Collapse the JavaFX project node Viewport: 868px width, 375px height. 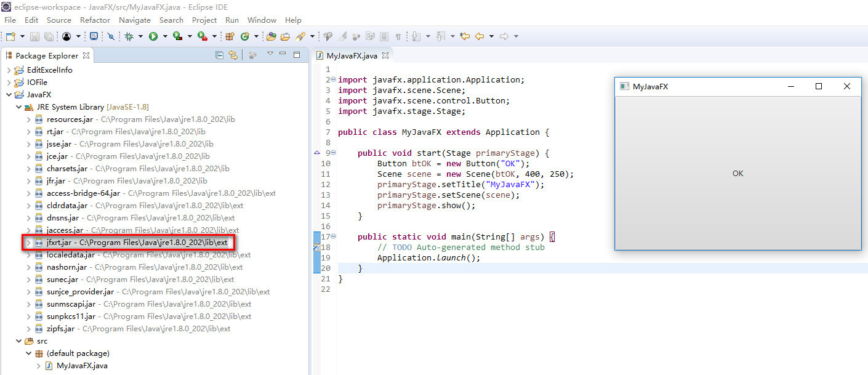coord(9,95)
